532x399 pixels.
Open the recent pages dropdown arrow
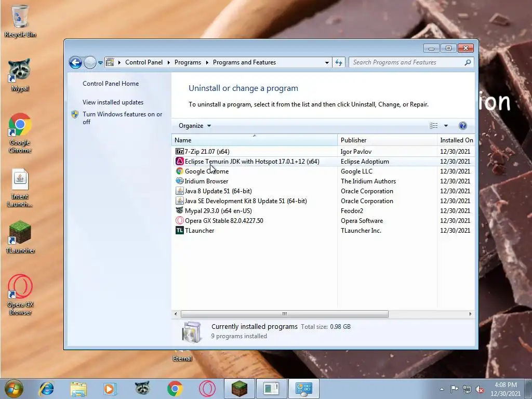(x=100, y=62)
